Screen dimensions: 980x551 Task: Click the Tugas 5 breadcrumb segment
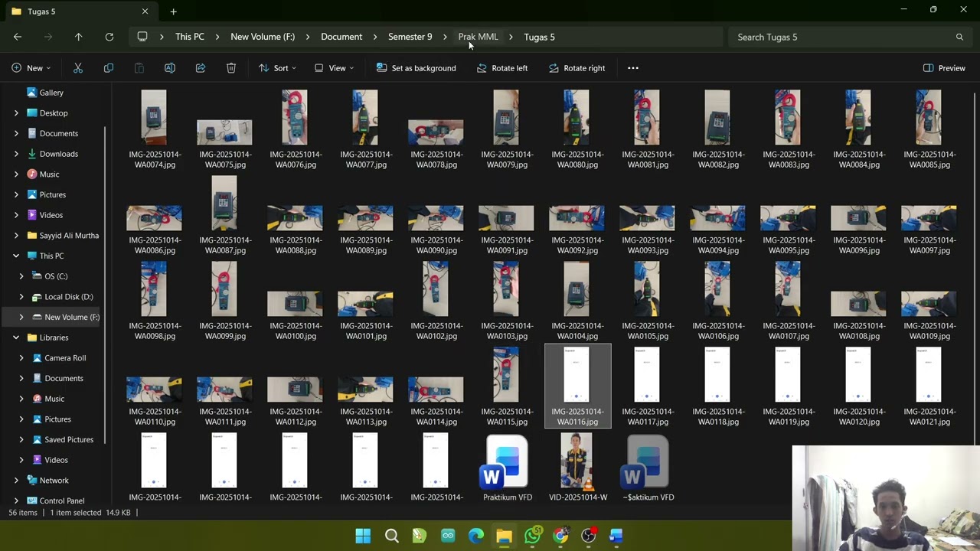pyautogui.click(x=539, y=37)
